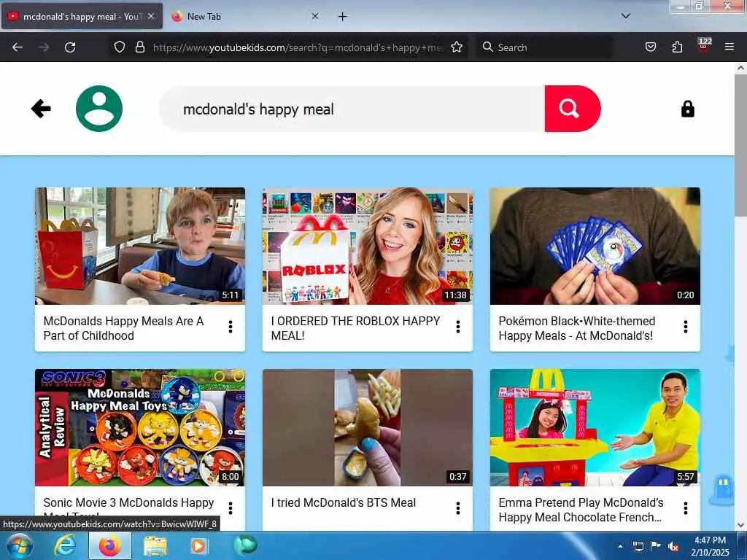Image resolution: width=747 pixels, height=560 pixels.
Task: Open the green profile avatar
Action: coord(99,109)
